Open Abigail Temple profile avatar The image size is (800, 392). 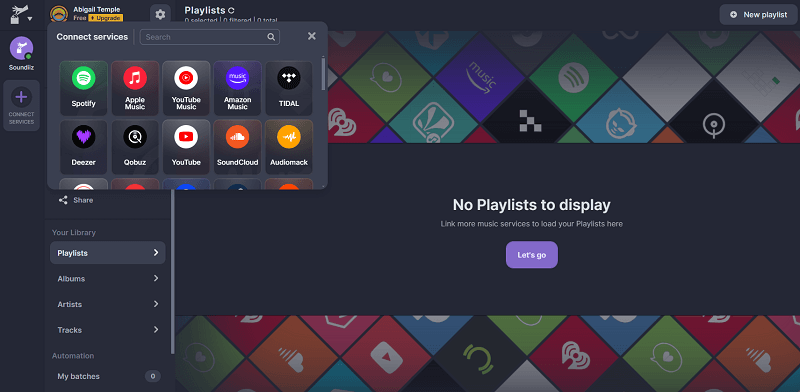click(x=60, y=14)
